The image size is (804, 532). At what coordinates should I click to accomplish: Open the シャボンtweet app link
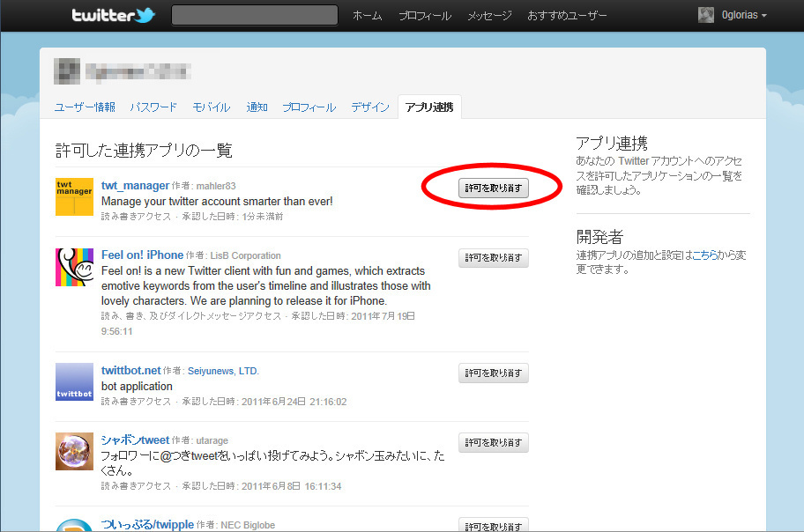136,440
